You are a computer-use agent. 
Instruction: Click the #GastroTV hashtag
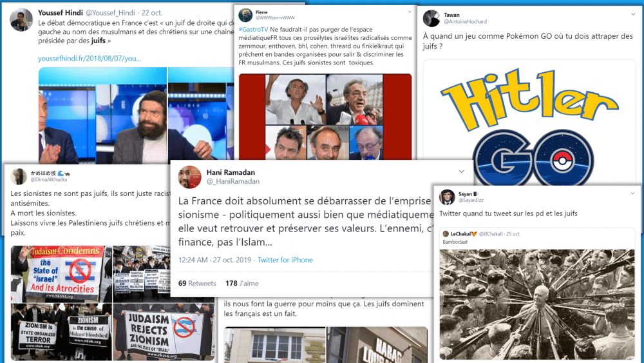tap(253, 30)
